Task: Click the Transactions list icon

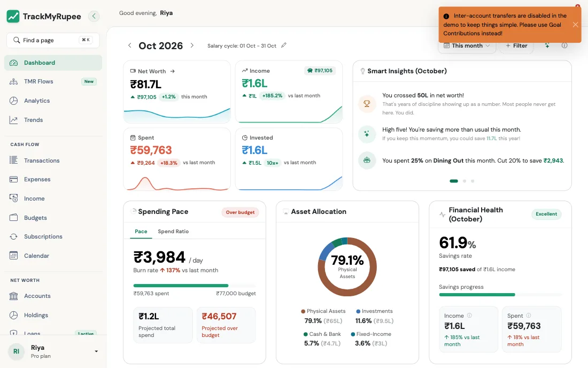Action: click(x=13, y=160)
